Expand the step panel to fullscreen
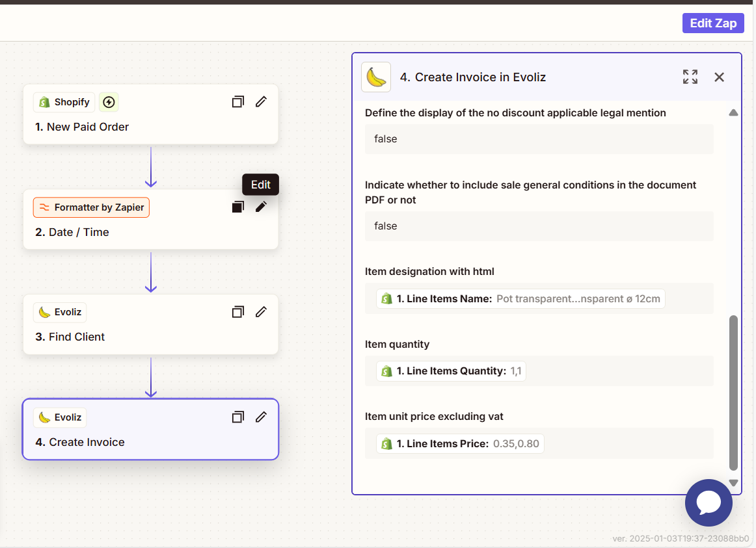The image size is (756, 548). coord(690,77)
